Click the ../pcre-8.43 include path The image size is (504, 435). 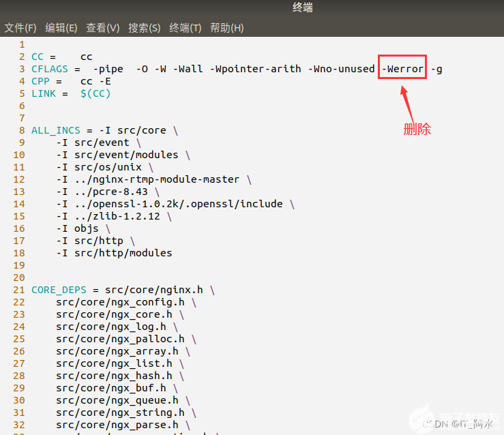pos(111,192)
